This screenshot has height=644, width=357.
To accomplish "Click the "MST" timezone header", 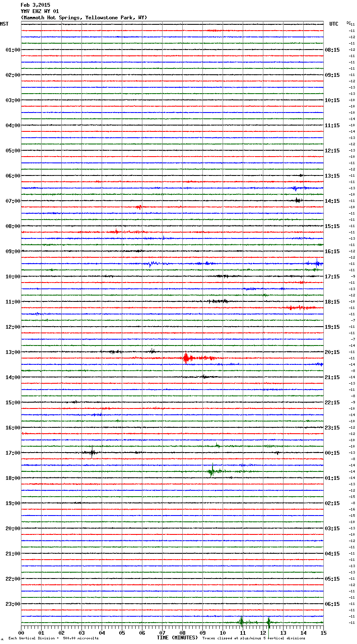I will [4, 24].
